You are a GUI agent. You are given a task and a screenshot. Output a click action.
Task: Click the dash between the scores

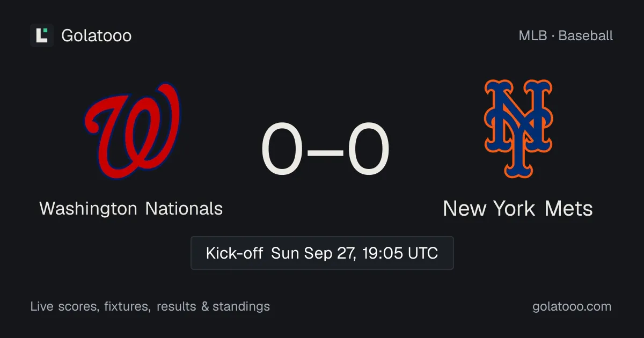tap(325, 150)
